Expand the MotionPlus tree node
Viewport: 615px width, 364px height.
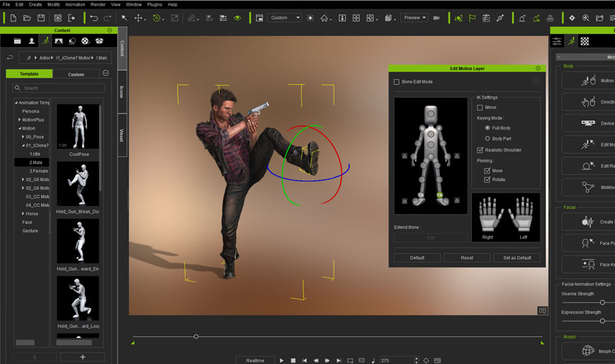pos(19,120)
